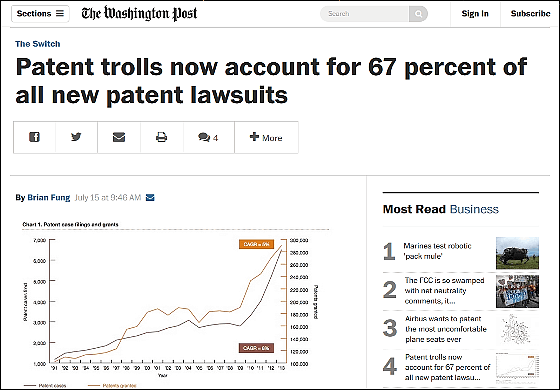Open the FCC net neutrality comments story
Image resolution: width=560 pixels, height=390 pixels.
click(x=444, y=290)
